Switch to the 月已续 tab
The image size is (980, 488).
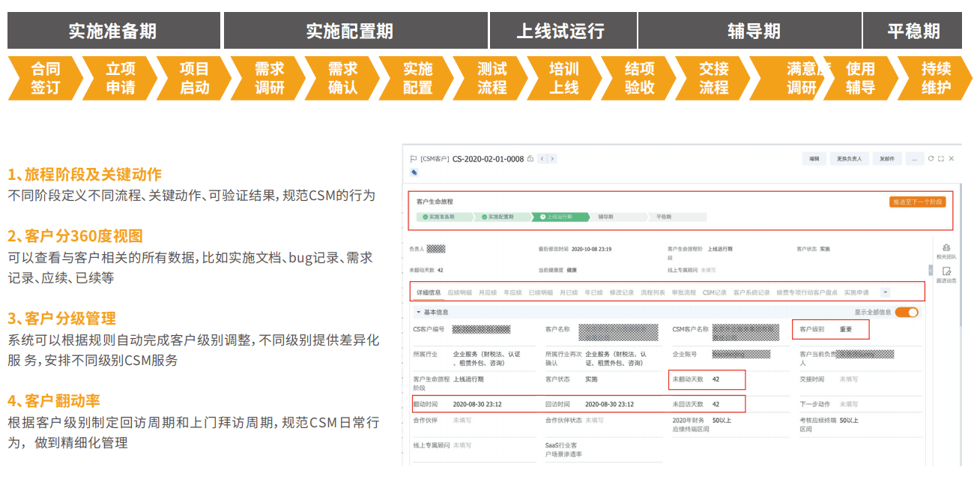569,292
